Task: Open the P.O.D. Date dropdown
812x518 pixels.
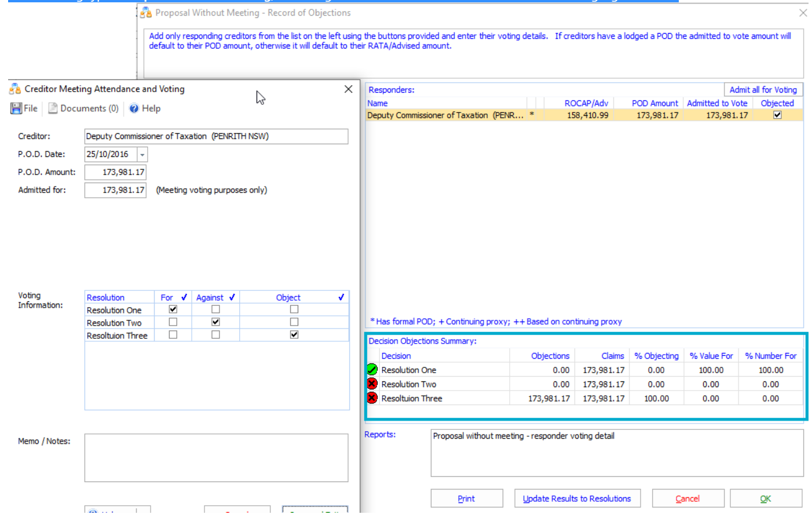Action: click(142, 155)
